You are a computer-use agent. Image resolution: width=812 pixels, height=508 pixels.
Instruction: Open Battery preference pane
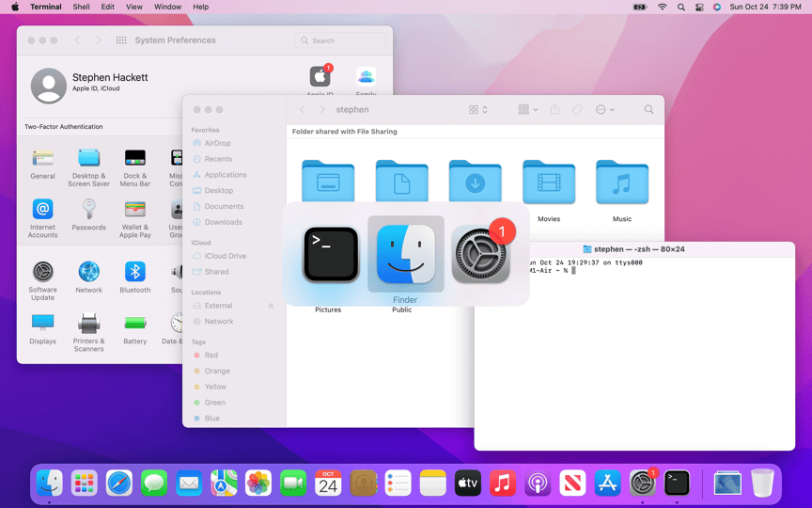[x=134, y=328]
